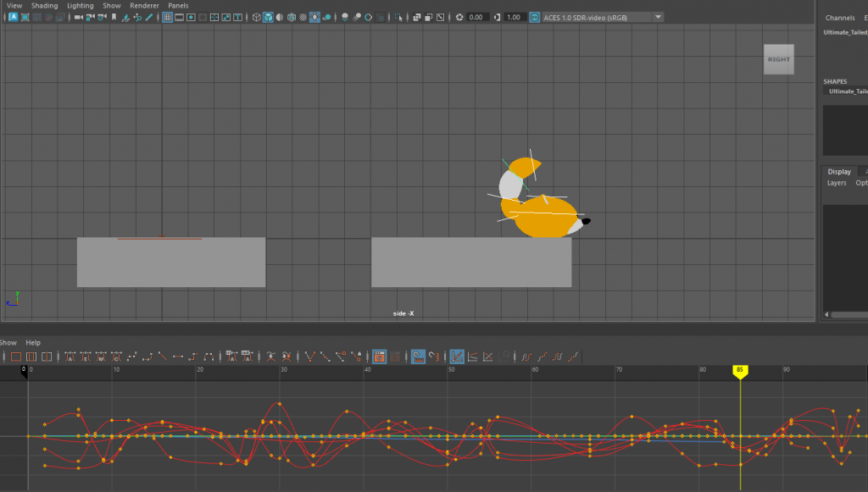The height and width of the screenshot is (492, 868).
Task: Toggle the viewport Grid display icon
Action: click(167, 17)
